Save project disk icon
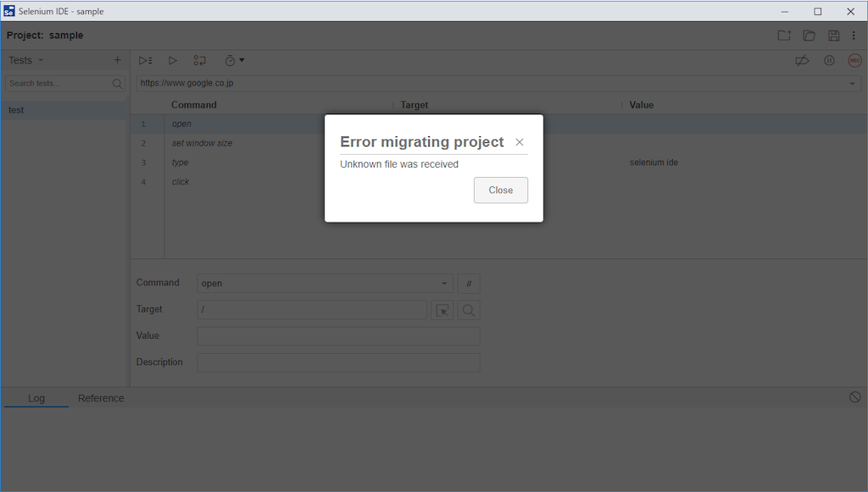The height and width of the screenshot is (492, 868). [833, 36]
